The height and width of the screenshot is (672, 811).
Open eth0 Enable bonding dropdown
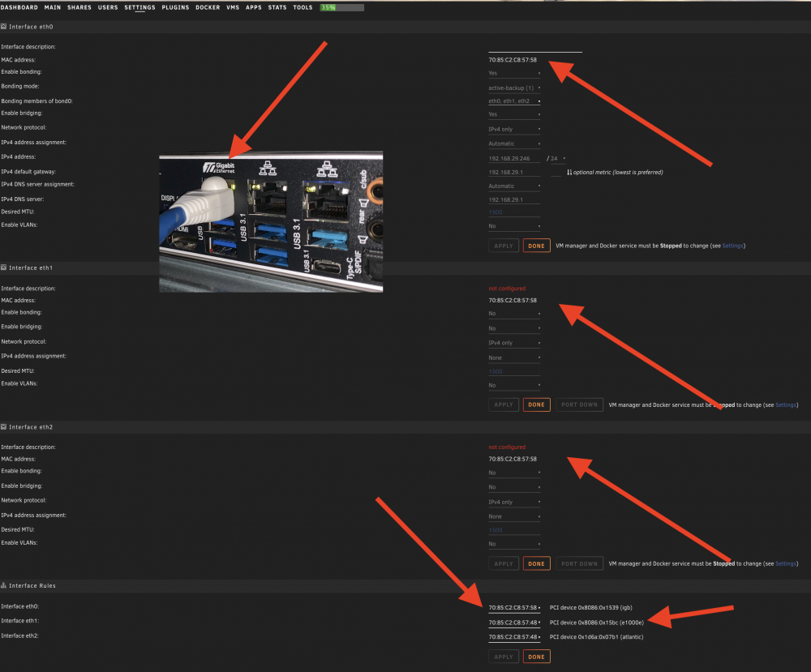pos(515,74)
